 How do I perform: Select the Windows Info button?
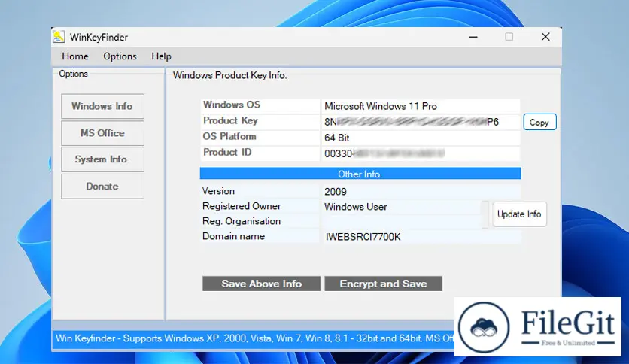(x=102, y=106)
